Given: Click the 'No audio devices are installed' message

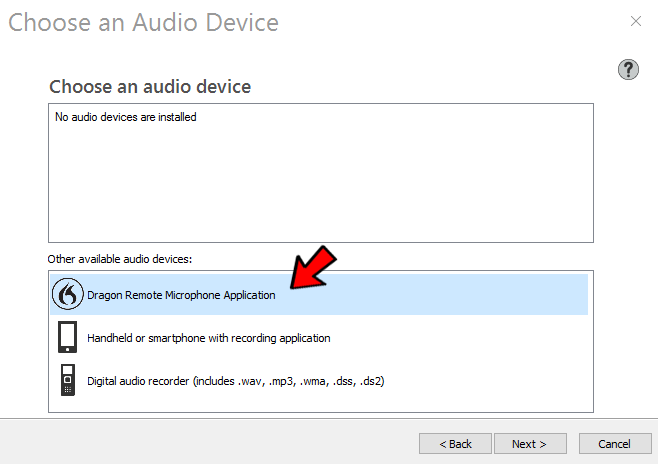Looking at the screenshot, I should click(x=126, y=117).
